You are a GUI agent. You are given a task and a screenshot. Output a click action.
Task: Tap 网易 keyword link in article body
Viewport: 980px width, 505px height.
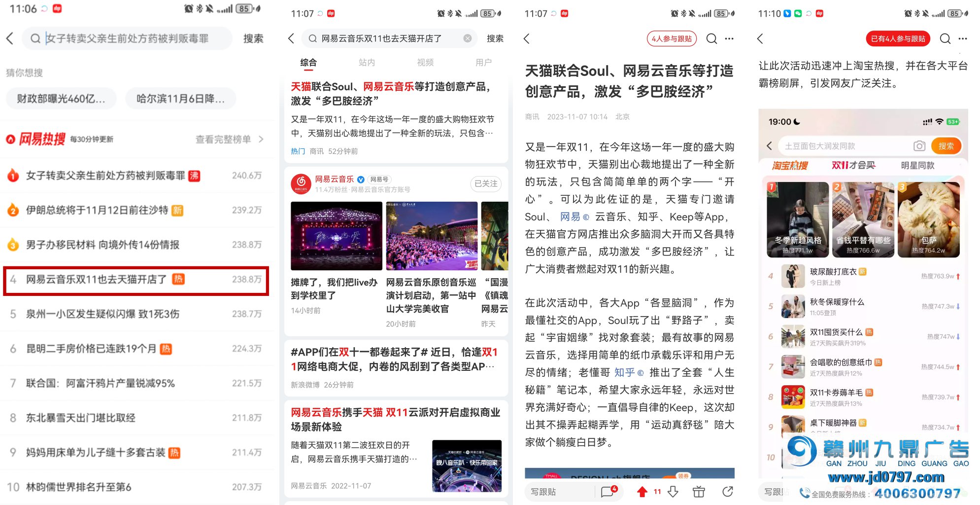coord(574,217)
